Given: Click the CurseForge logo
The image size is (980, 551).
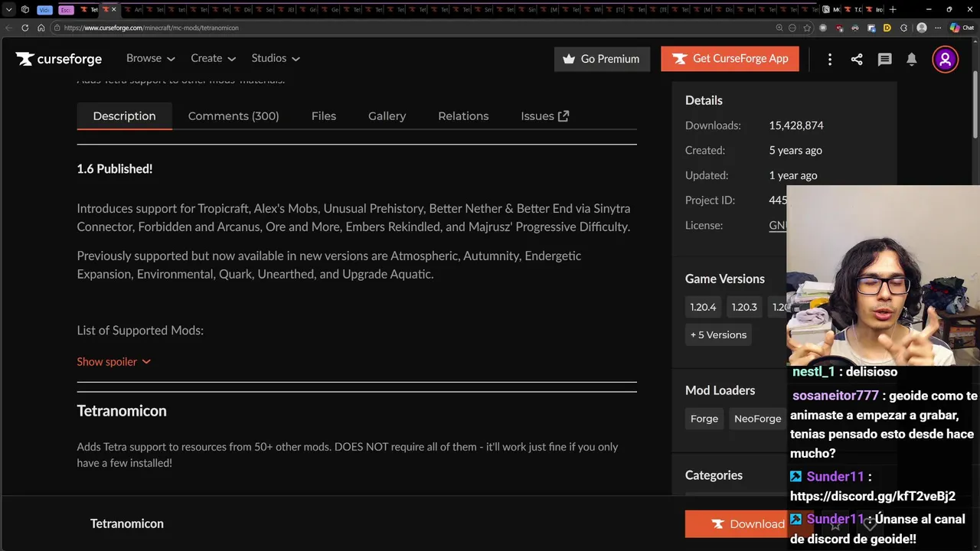Looking at the screenshot, I should (x=58, y=59).
